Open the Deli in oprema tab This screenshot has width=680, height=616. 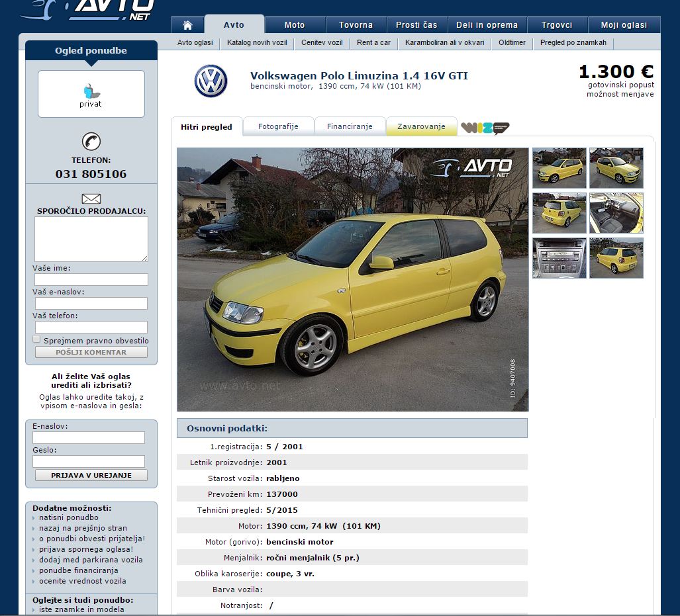(487, 25)
